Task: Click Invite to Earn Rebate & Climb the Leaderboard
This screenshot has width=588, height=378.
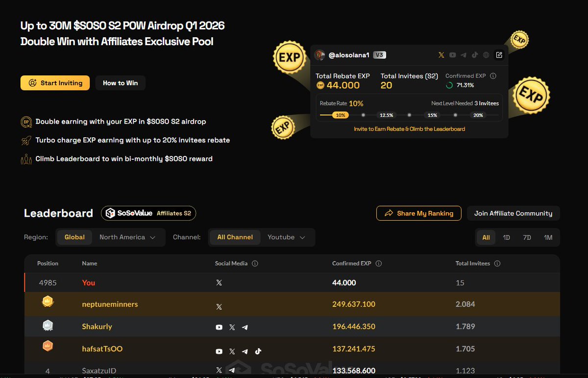Action: (410, 129)
